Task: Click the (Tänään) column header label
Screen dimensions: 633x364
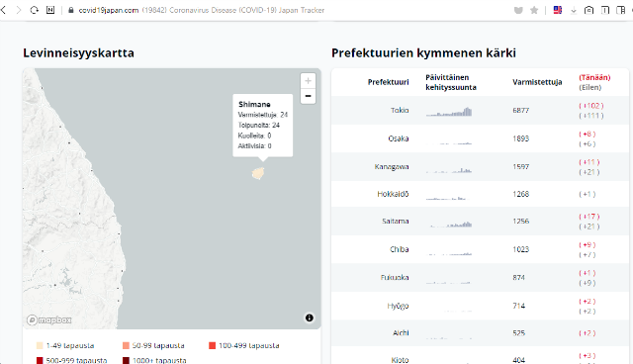Action: 594,77
